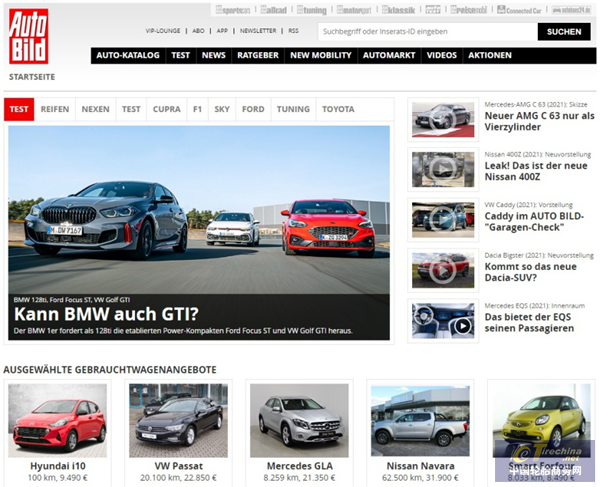Open the reisemobil sub-brand link
The height and width of the screenshot is (487, 600).
coord(468,10)
